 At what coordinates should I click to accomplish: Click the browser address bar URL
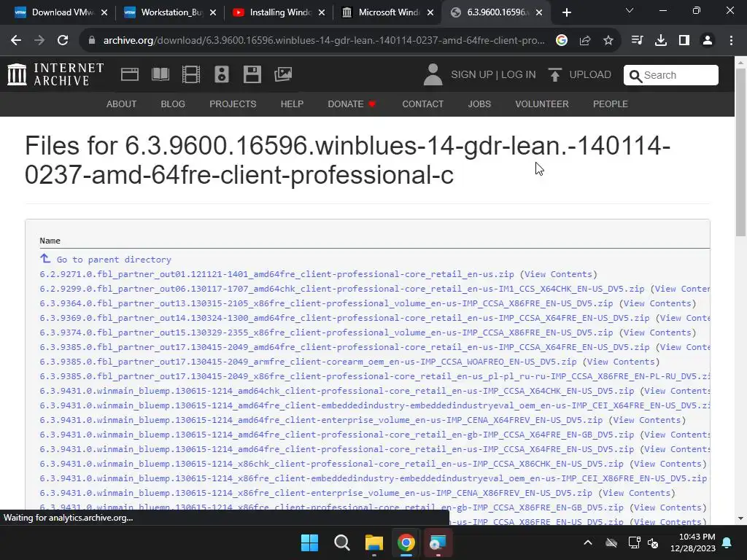coord(324,41)
